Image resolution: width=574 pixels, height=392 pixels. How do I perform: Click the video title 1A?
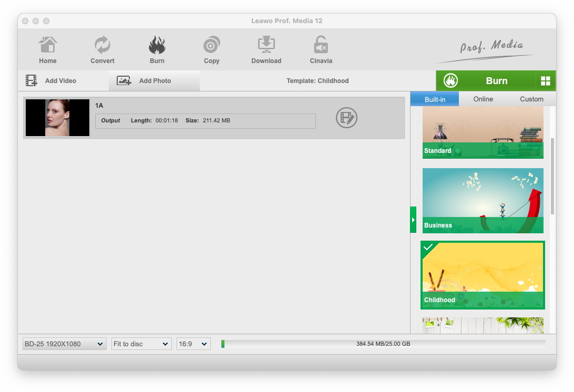pyautogui.click(x=99, y=106)
